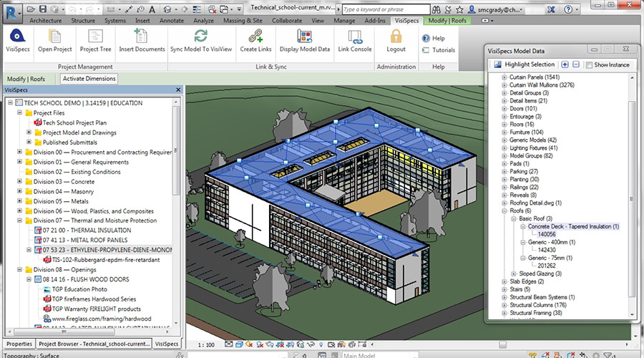
Task: Close the VisiSpecs left panel
Action: (178, 89)
